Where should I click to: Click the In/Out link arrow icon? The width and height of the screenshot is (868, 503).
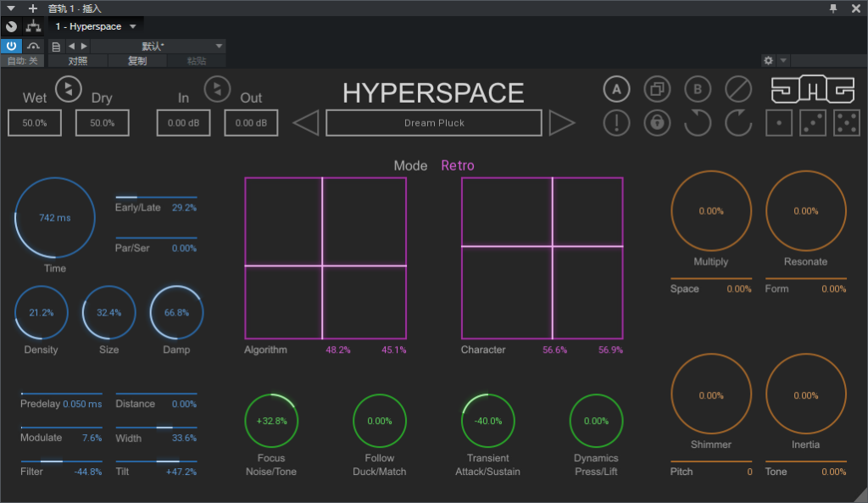point(218,88)
